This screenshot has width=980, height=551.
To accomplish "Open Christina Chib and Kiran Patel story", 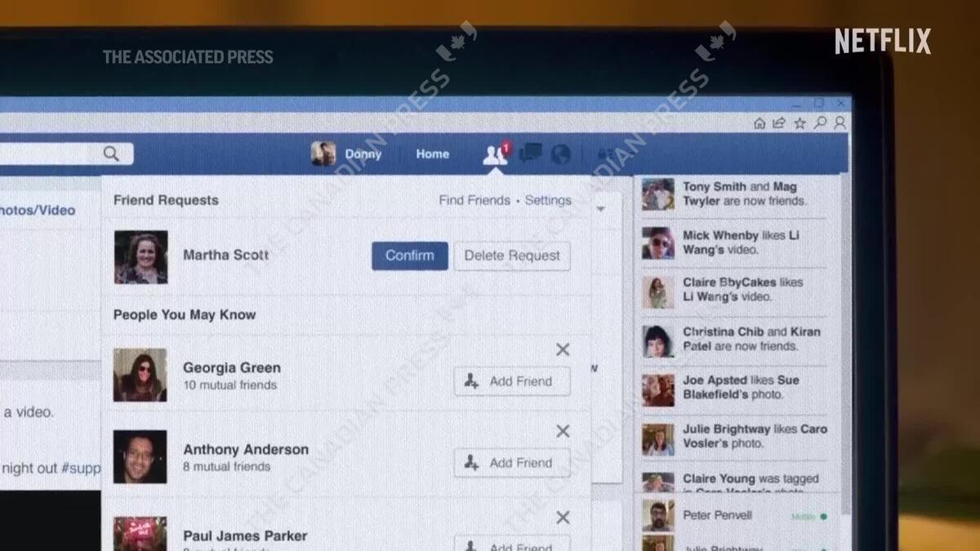I will (x=752, y=339).
